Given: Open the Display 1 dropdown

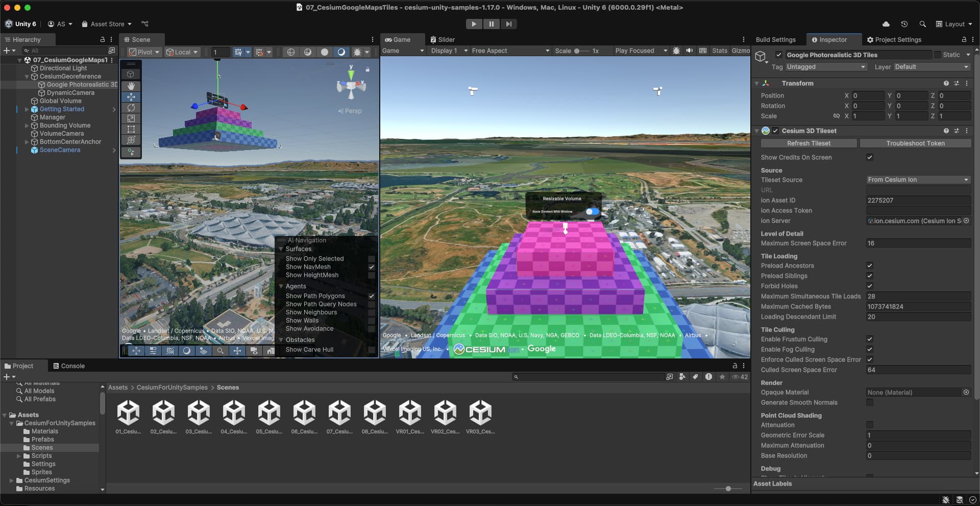Looking at the screenshot, I should [x=449, y=51].
